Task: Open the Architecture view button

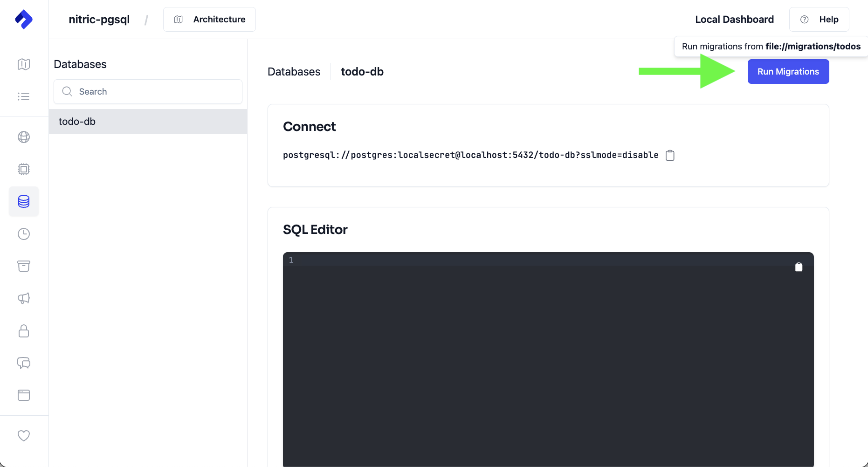Action: 209,20
